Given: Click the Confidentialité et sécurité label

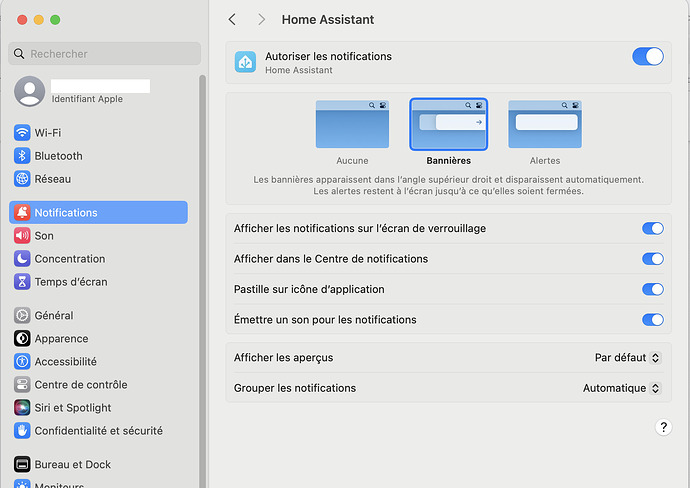Looking at the screenshot, I should pos(99,431).
